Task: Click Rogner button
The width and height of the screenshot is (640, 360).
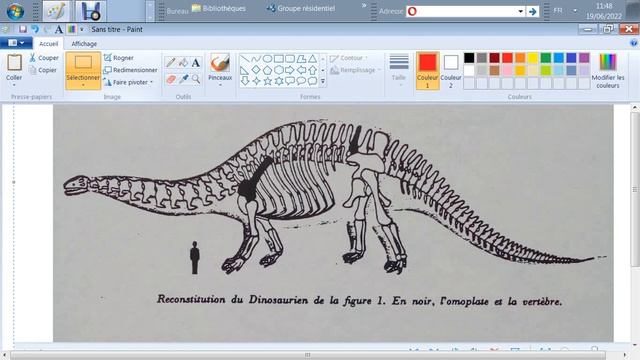Action: pos(119,58)
